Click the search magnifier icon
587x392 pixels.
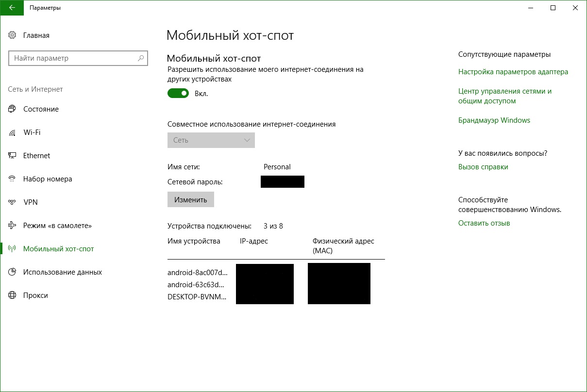point(141,58)
